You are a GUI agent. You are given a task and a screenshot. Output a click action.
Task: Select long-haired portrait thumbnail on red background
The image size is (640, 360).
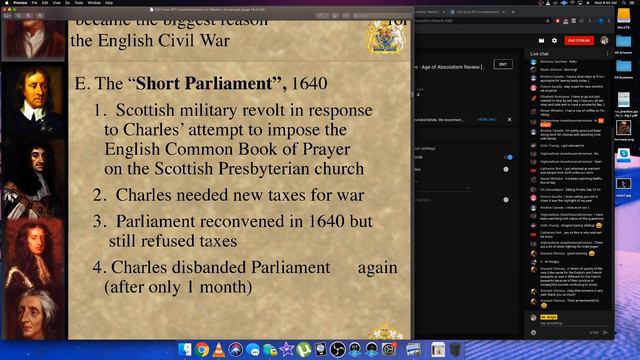[33, 254]
